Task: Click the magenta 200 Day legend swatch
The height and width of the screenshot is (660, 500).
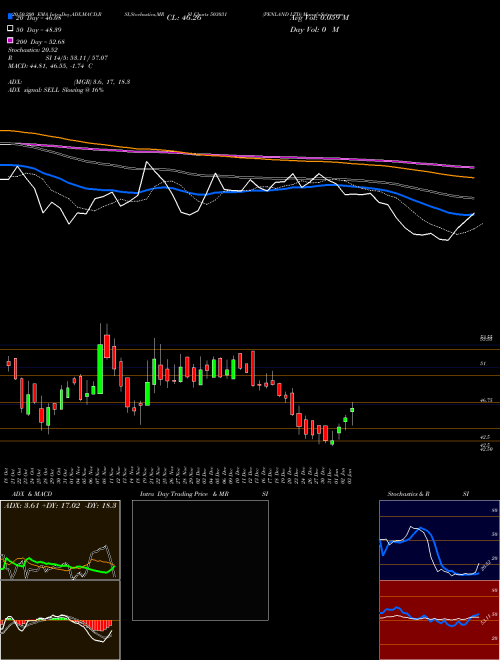Action: click(10, 40)
